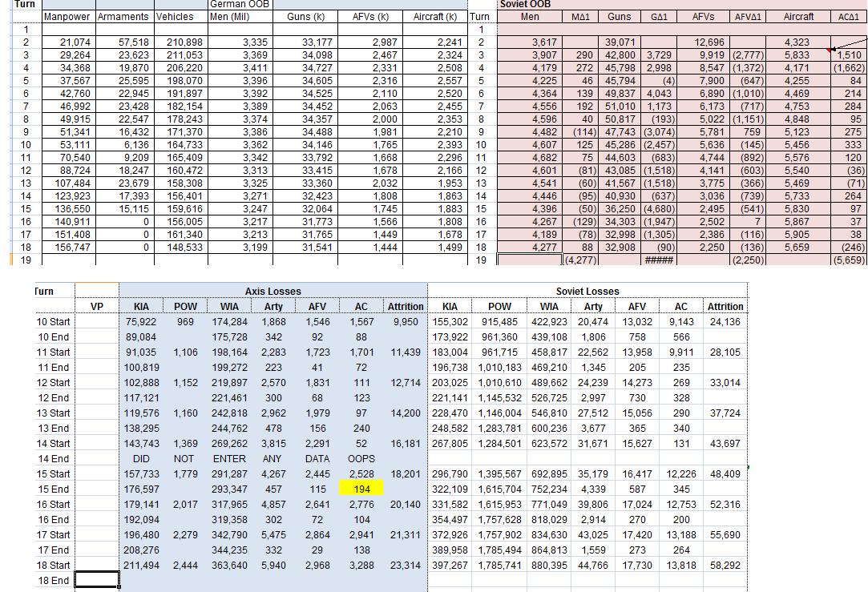Select Soviet Guns value 39,071
The height and width of the screenshot is (592, 868).
[x=620, y=42]
